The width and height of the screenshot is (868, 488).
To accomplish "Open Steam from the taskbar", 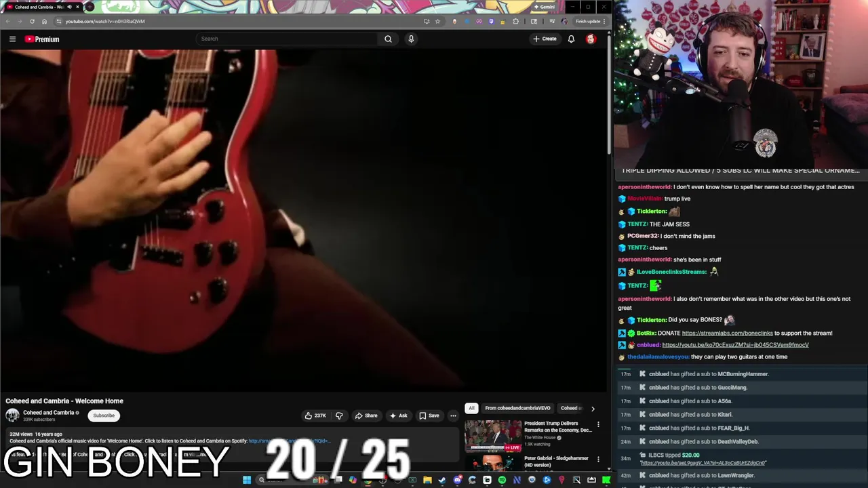I will (x=441, y=480).
